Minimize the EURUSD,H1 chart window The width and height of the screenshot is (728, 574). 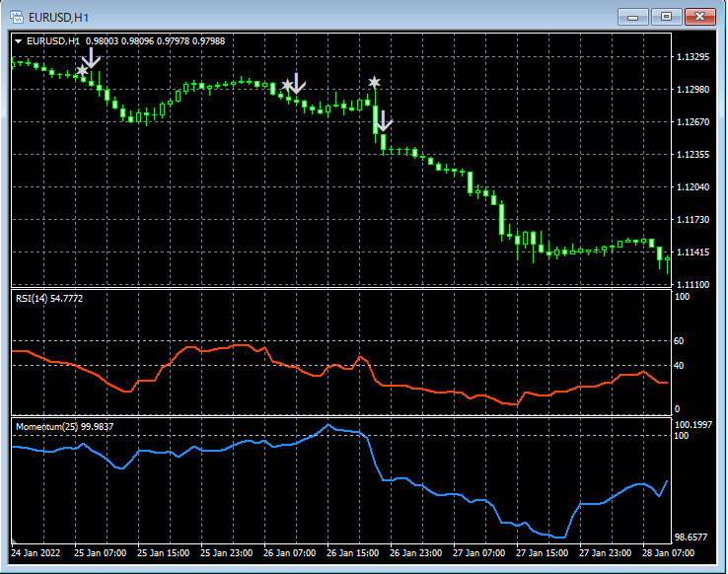632,16
